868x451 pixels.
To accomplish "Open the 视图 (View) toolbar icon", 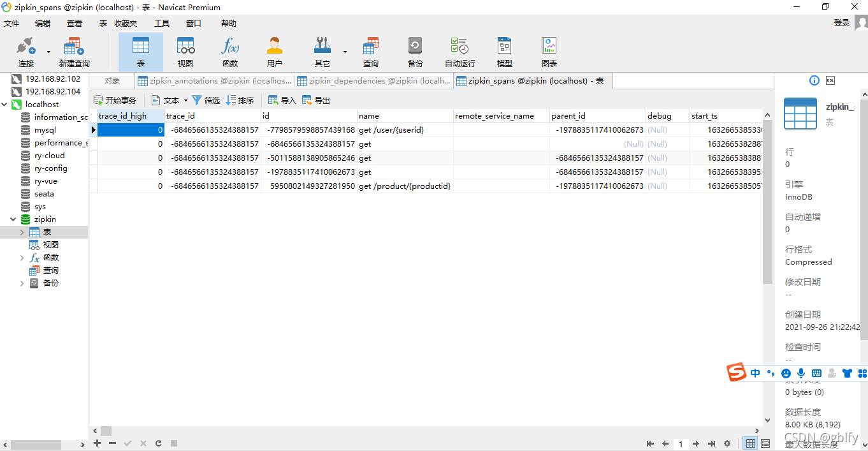I will (185, 52).
